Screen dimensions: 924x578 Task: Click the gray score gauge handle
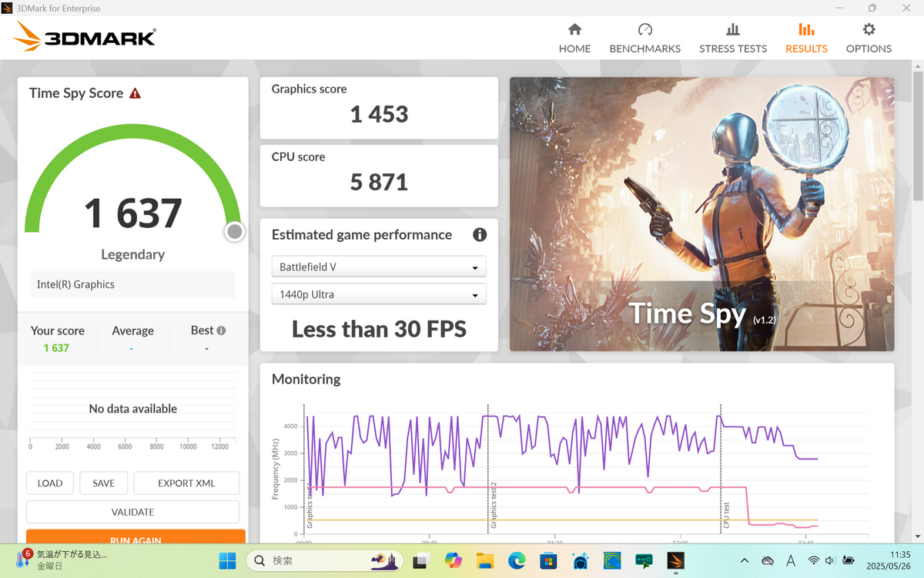[x=235, y=231]
